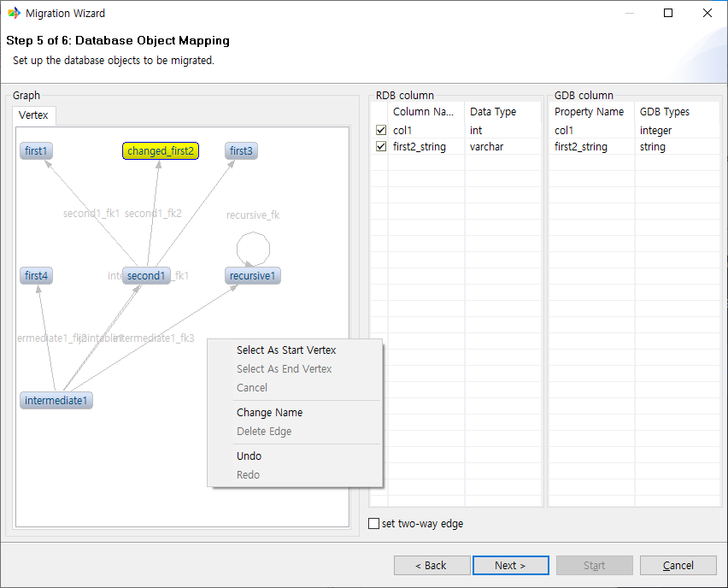Screen dimensions: 728x588
Task: Select the first4 vertex node
Action: point(37,276)
